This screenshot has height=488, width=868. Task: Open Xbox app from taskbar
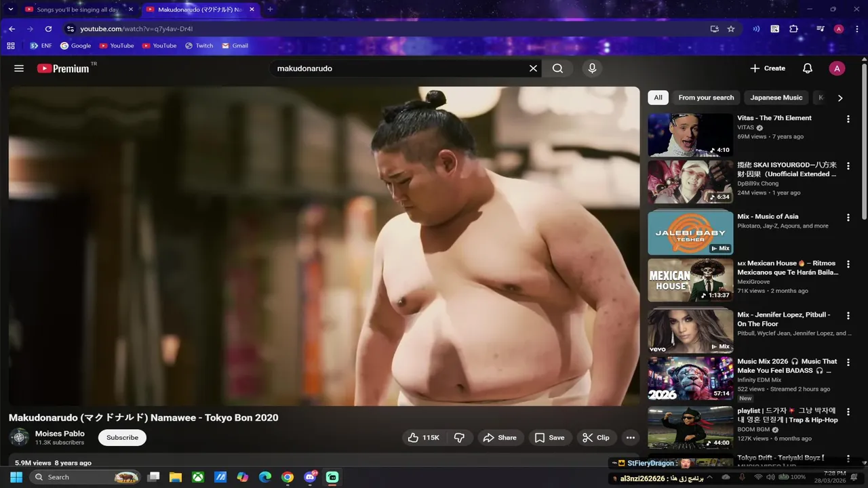tap(198, 477)
